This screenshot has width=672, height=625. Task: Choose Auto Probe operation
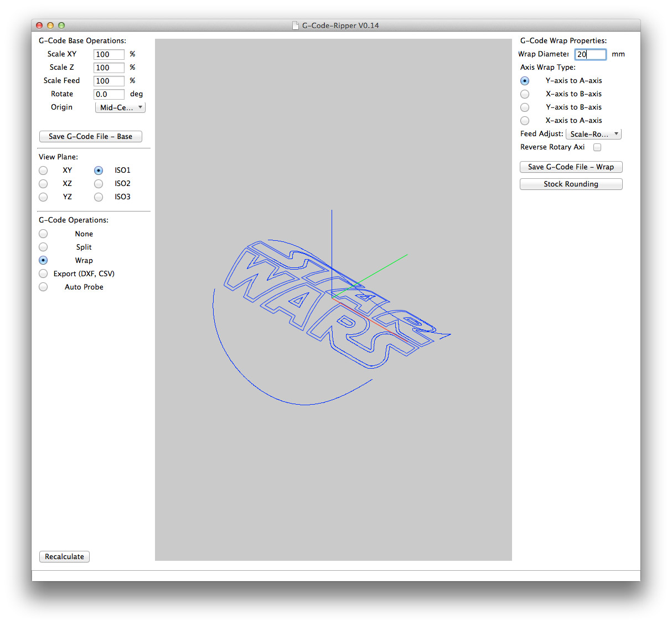click(x=43, y=287)
